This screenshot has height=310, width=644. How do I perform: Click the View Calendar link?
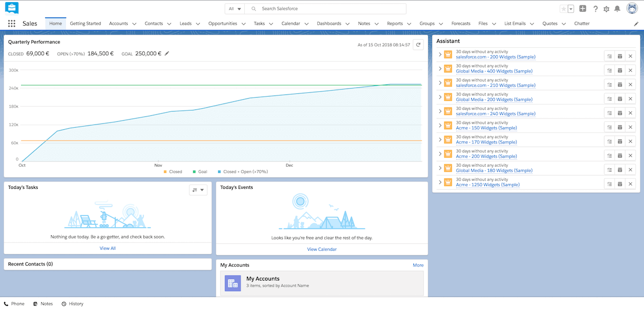tap(322, 249)
